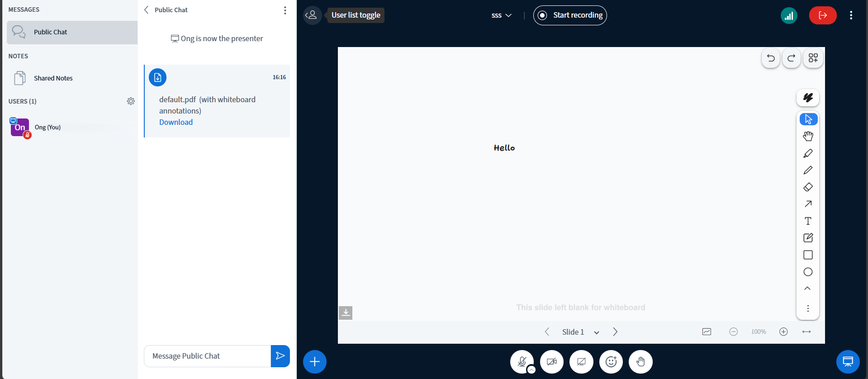
Task: Click the Start recording button
Action: [570, 15]
